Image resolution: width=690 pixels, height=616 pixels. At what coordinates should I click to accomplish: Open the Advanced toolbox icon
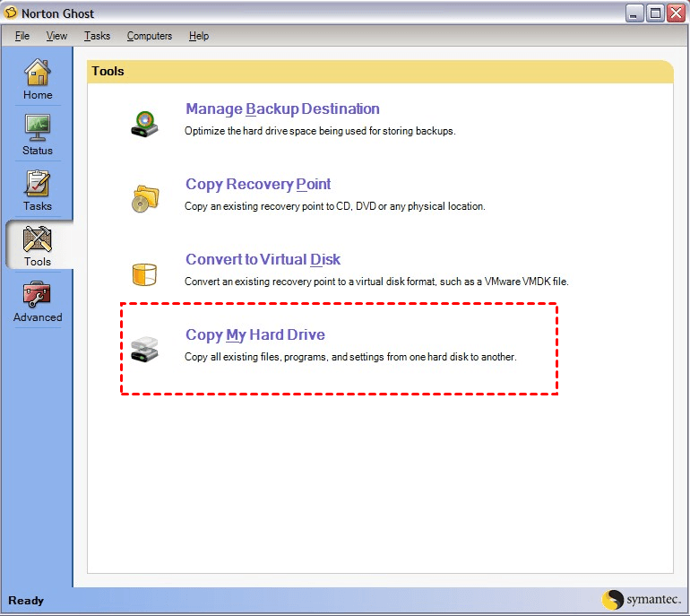(38, 295)
